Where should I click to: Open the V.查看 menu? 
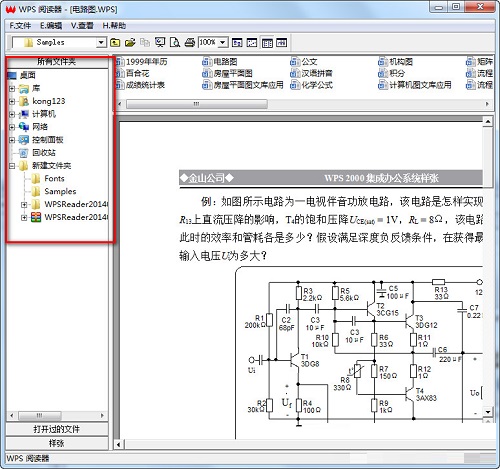click(82, 26)
